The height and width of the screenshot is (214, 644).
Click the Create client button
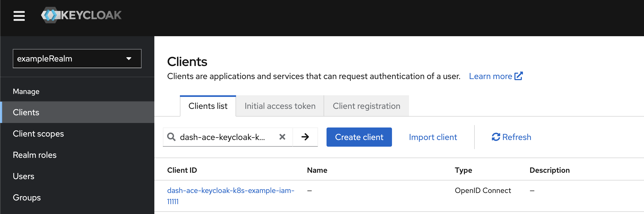coord(359,137)
